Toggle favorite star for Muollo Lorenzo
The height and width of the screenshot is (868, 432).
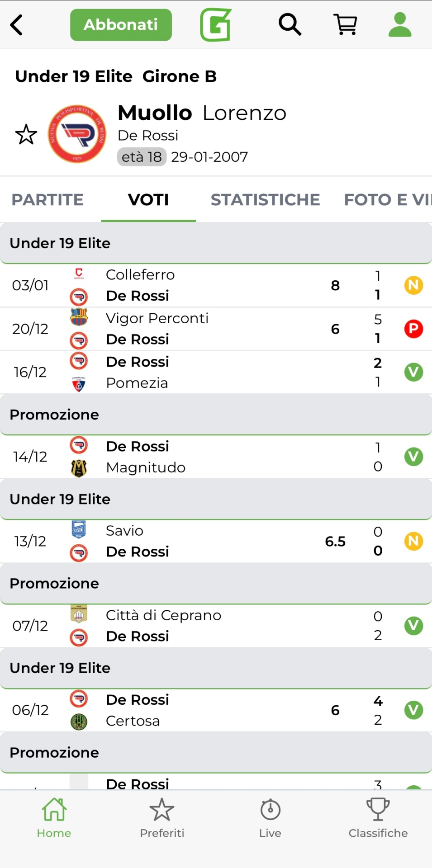tap(26, 135)
